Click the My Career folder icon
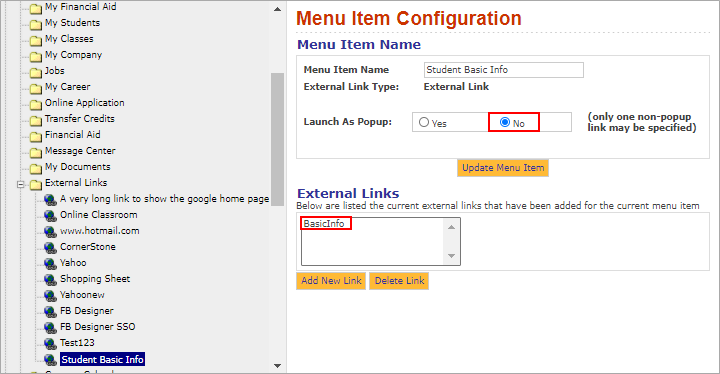The height and width of the screenshot is (374, 720). (35, 88)
